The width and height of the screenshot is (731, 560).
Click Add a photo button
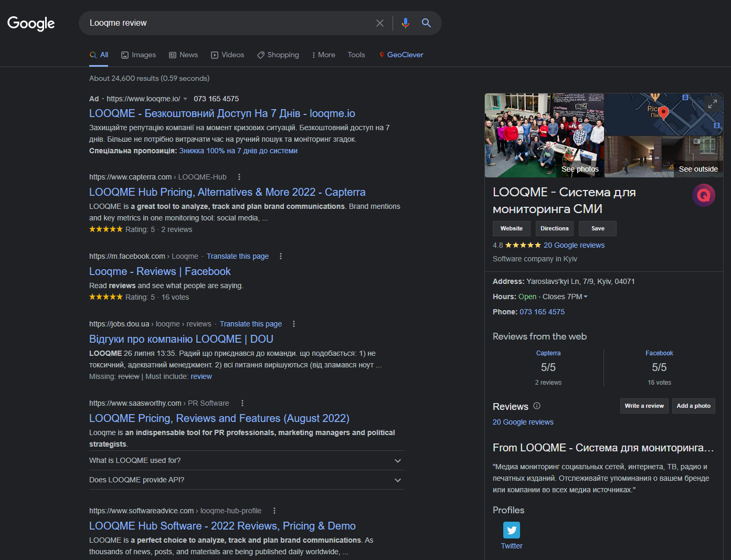coord(694,406)
